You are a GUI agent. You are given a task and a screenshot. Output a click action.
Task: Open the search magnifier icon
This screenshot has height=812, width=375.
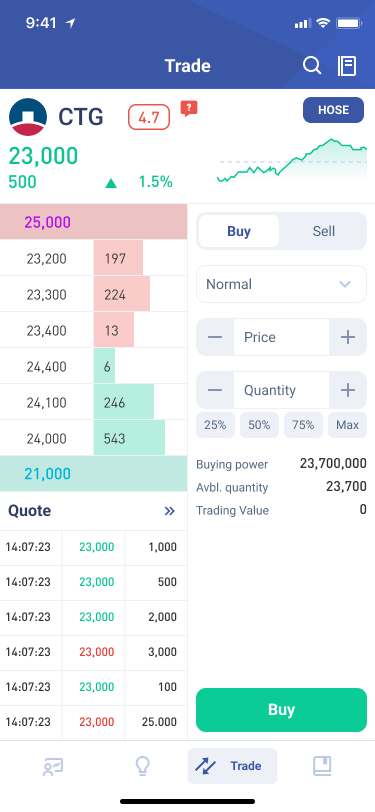click(312, 66)
